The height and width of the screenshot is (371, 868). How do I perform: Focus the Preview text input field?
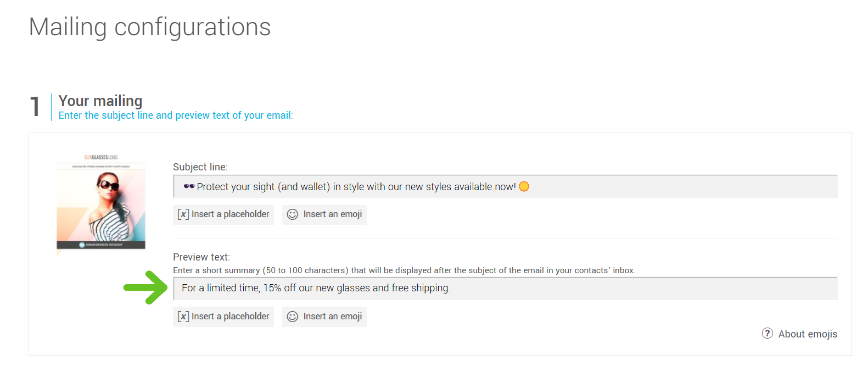pos(604,289)
